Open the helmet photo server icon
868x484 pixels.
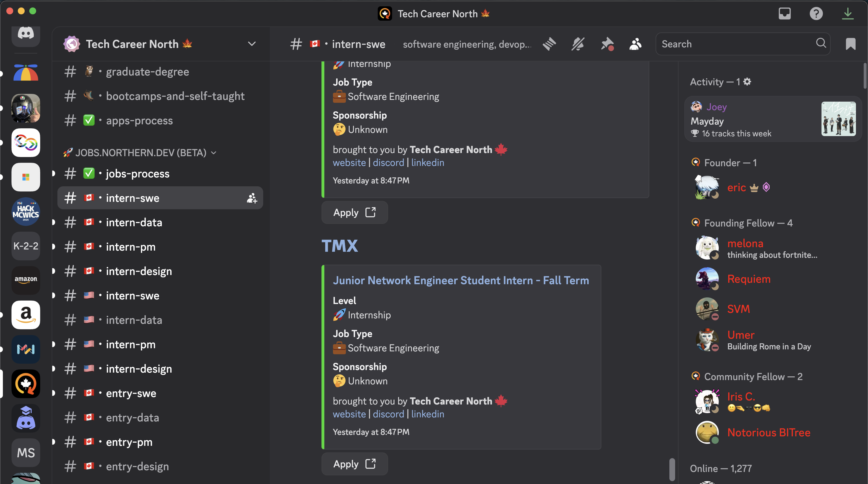[x=26, y=108]
